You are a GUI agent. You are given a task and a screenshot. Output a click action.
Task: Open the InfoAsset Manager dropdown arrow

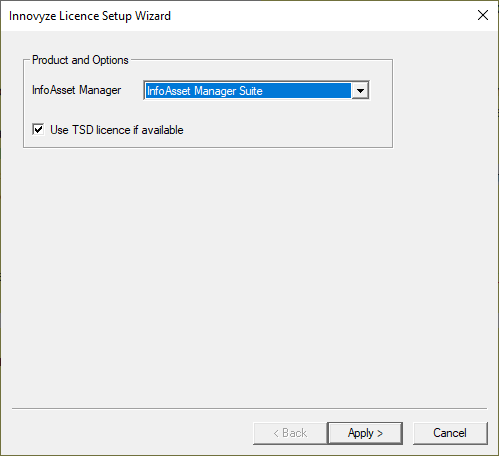point(360,91)
